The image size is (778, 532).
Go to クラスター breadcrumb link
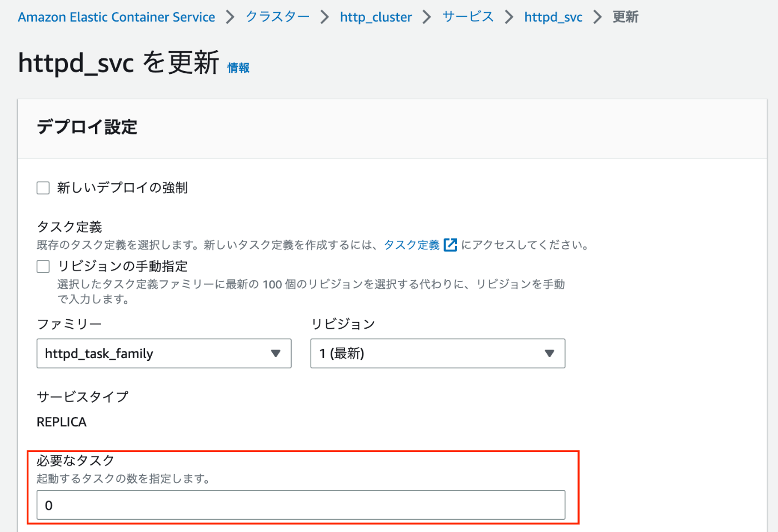[x=278, y=17]
